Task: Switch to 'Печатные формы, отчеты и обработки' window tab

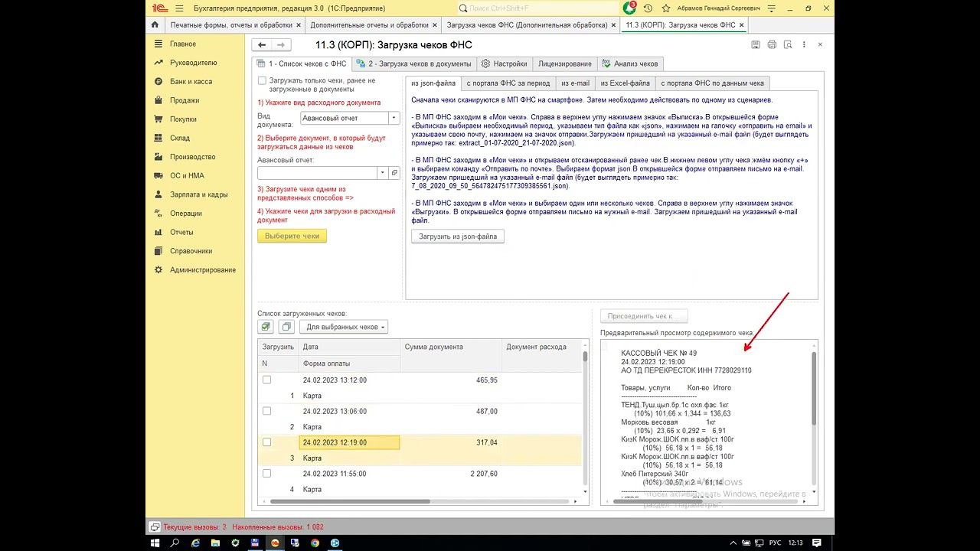Action: coord(231,24)
